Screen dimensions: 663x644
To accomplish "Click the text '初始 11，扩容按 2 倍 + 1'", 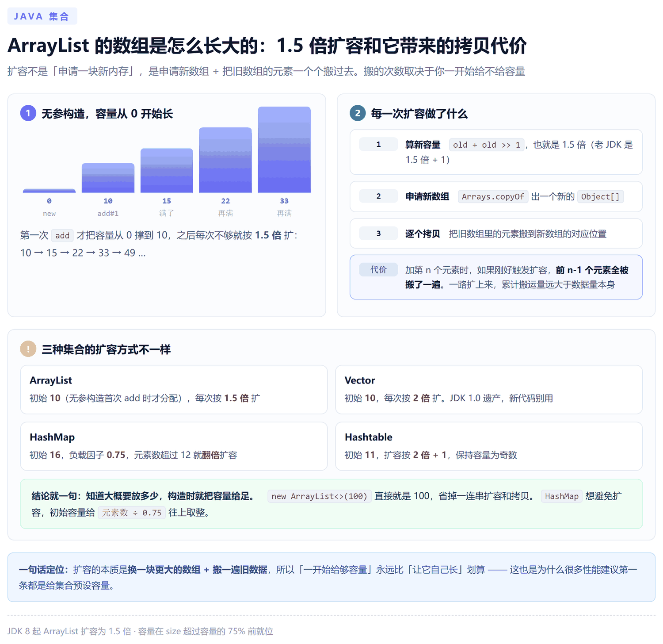I will 396,455.
